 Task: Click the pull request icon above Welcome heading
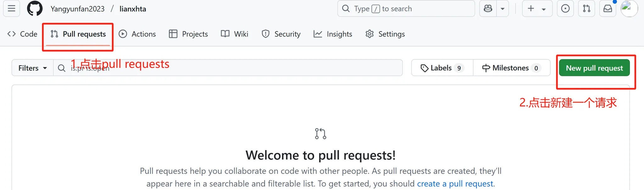(x=320, y=133)
